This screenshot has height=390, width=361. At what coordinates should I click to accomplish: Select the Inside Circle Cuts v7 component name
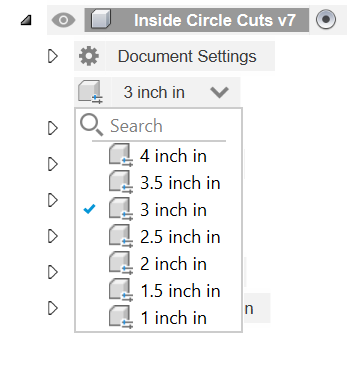click(x=215, y=20)
